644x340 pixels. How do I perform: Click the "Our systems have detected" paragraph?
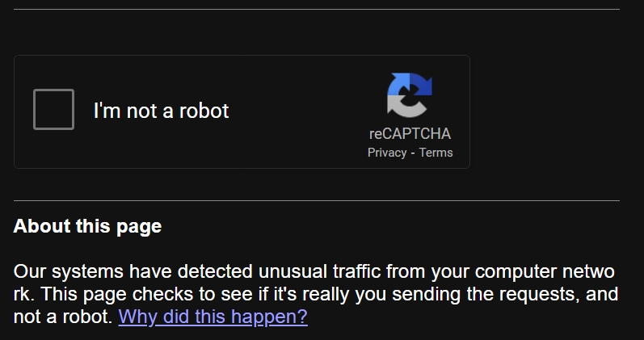pyautogui.click(x=316, y=294)
